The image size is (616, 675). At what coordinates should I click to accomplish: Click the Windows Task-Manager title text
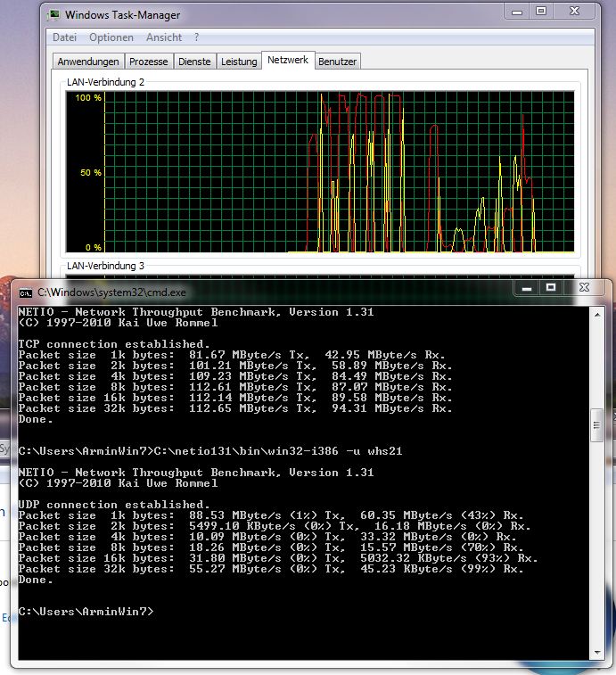coord(123,15)
